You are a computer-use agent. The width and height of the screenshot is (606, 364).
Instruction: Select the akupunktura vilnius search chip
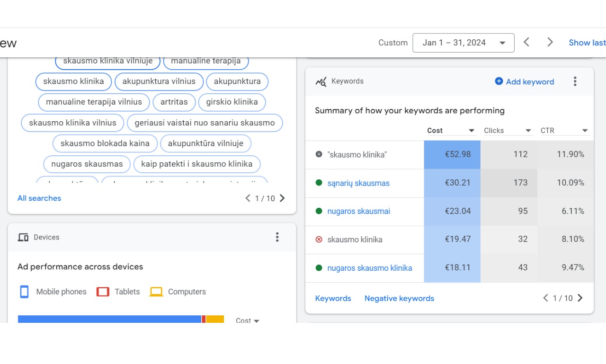[159, 81]
